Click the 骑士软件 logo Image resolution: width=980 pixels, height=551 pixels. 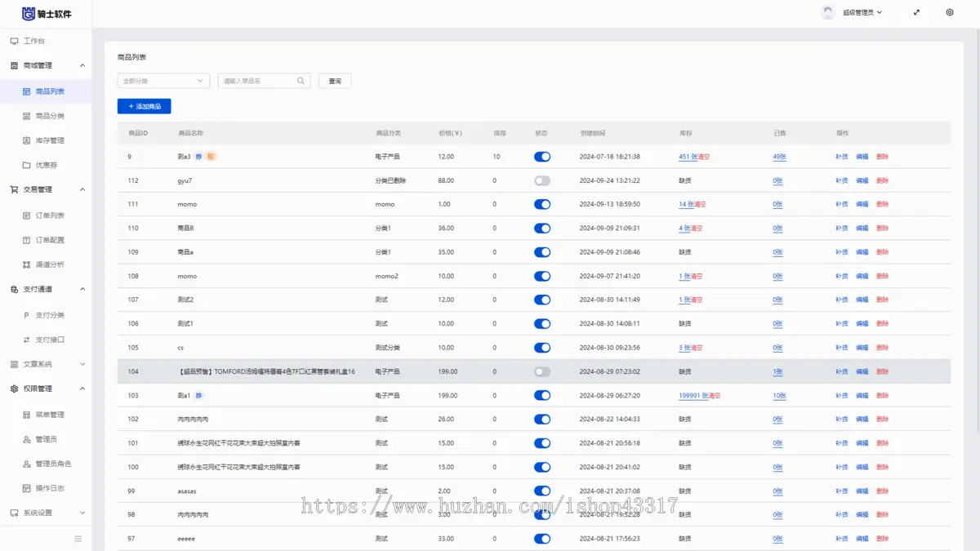coord(47,13)
